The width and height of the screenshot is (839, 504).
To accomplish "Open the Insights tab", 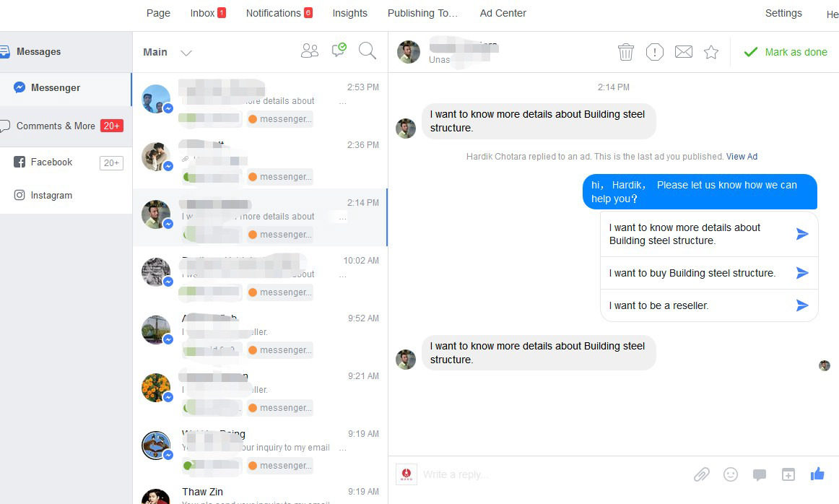I will (x=350, y=14).
